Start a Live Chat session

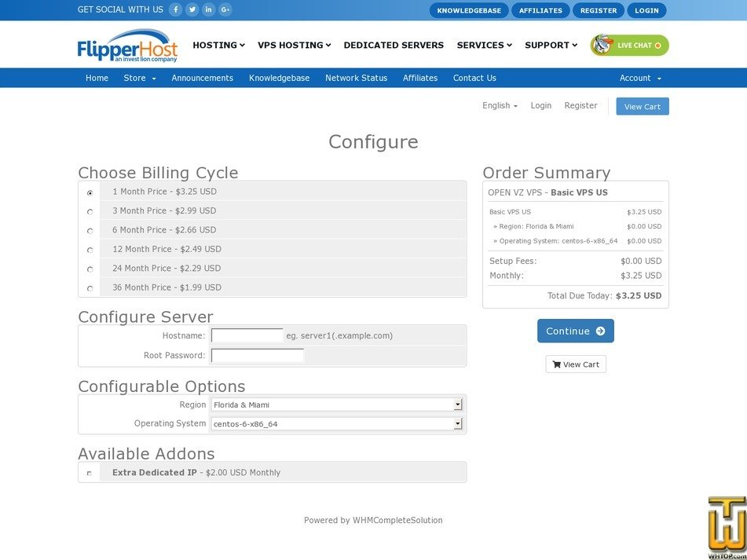[628, 46]
